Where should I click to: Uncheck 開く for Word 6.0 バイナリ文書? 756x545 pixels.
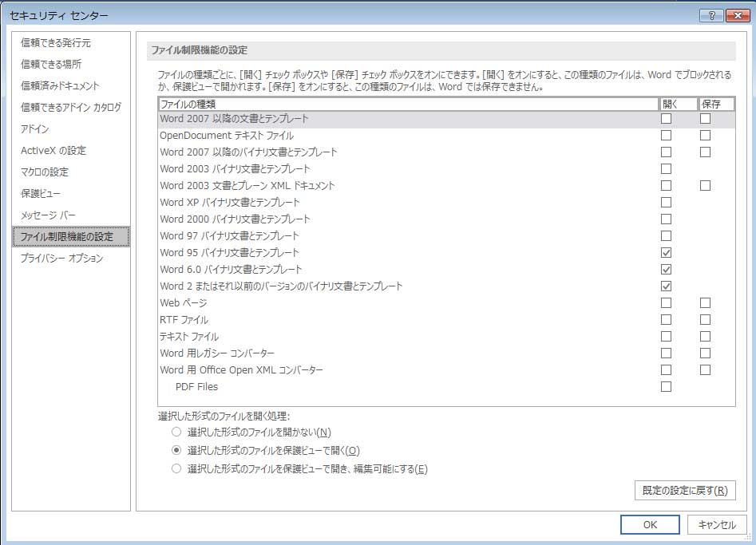point(666,270)
